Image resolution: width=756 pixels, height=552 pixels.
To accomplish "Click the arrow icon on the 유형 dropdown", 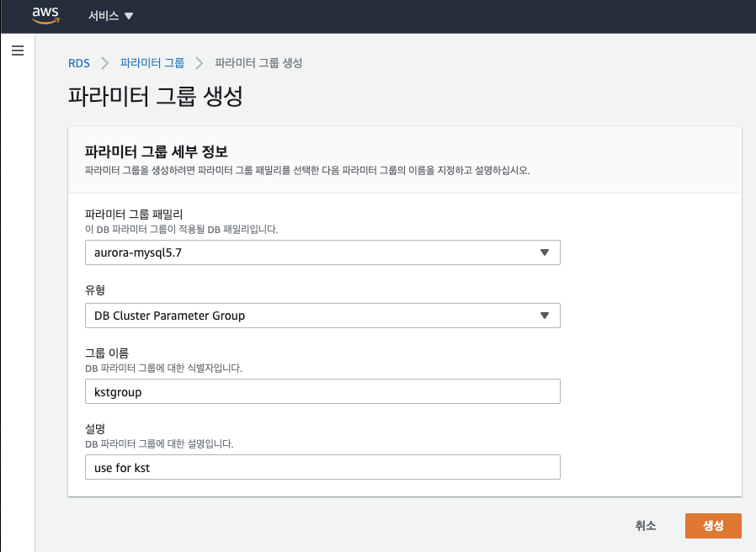I will coord(544,316).
